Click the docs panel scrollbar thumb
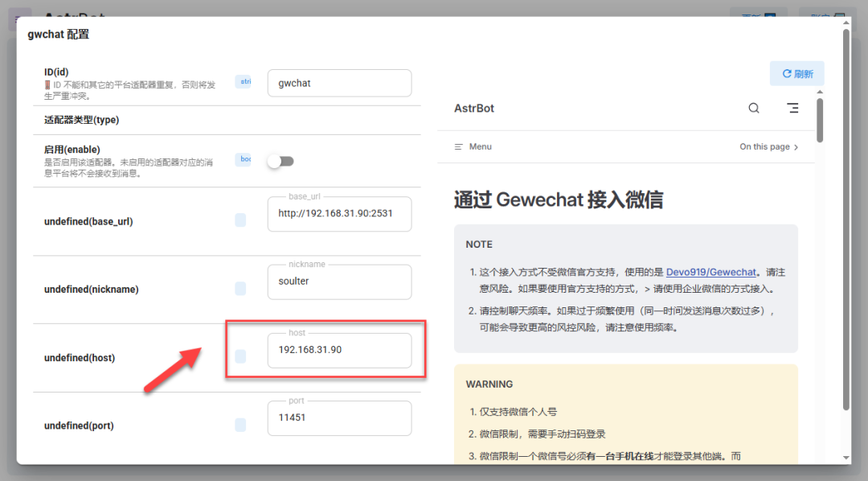This screenshot has width=868, height=481. click(820, 121)
